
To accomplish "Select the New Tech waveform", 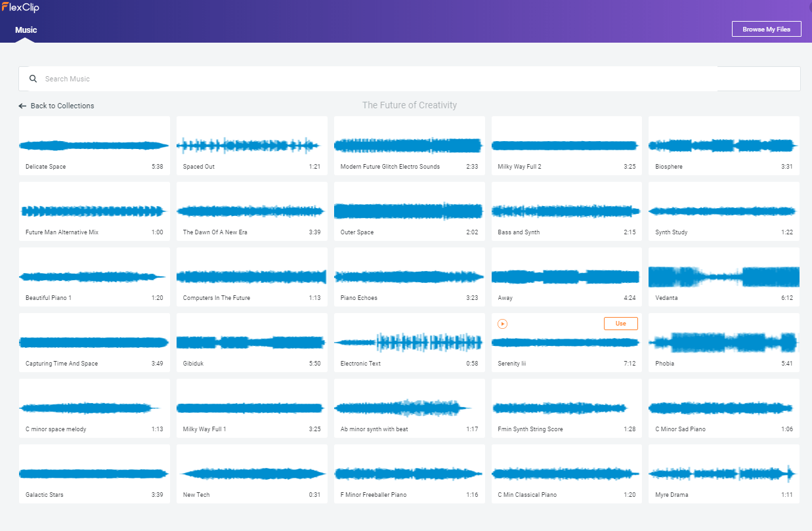I will 253,473.
